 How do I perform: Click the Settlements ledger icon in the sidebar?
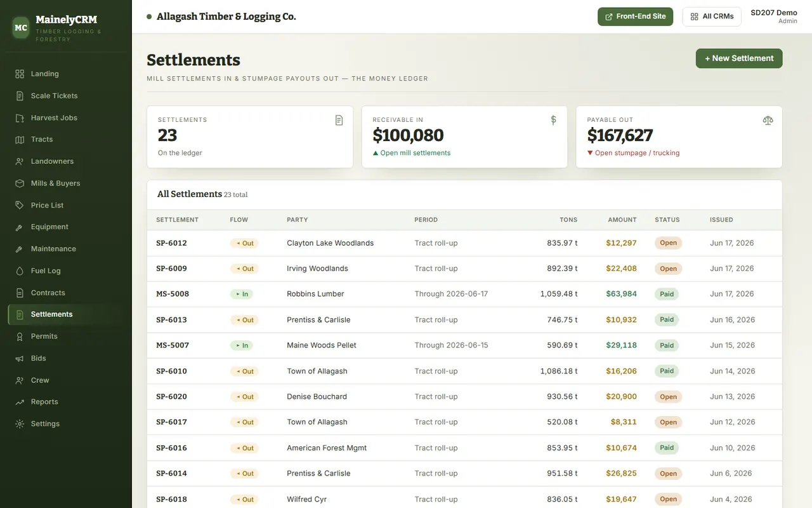tap(20, 314)
